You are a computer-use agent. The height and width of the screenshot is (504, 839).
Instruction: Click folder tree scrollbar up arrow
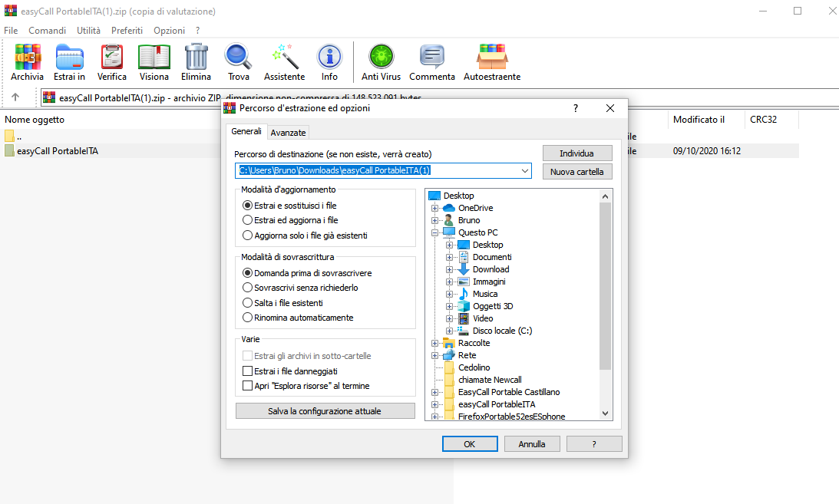tap(605, 196)
